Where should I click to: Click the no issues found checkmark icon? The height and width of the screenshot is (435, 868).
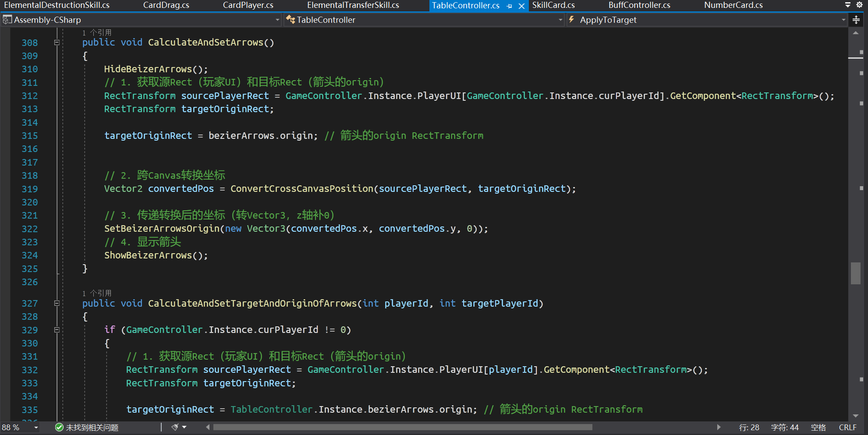click(59, 427)
